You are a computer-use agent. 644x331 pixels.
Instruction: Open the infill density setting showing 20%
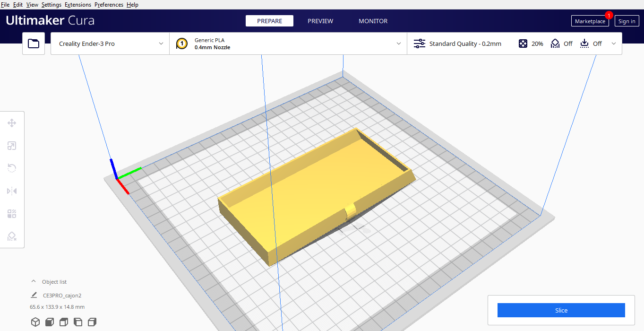click(530, 43)
